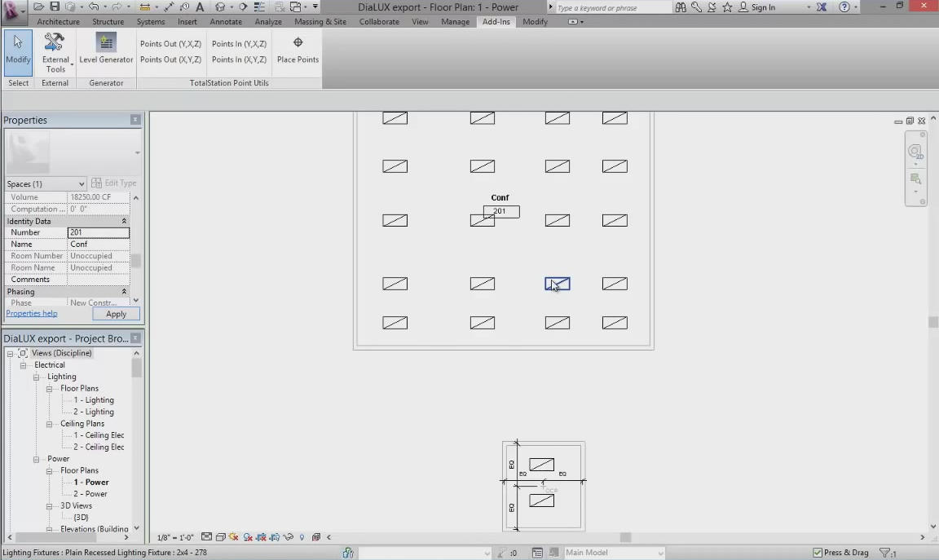Click the Number field containing 201
Image resolution: width=939 pixels, height=560 pixels.
pyautogui.click(x=98, y=232)
